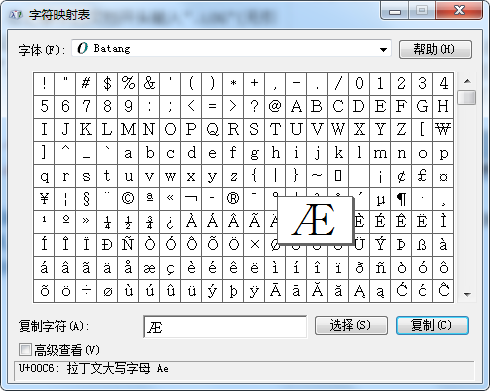Select the capital Ĉ with circumflex character
Screen dimensions: 490x391
[443, 291]
